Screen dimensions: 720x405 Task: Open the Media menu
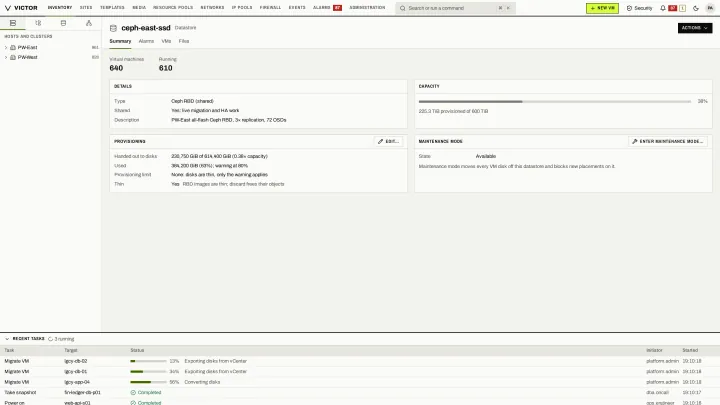(139, 8)
